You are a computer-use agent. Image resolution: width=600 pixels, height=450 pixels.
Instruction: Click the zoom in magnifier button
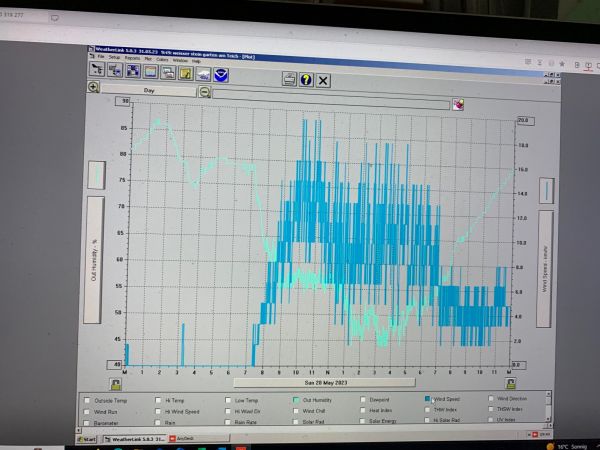point(93,88)
